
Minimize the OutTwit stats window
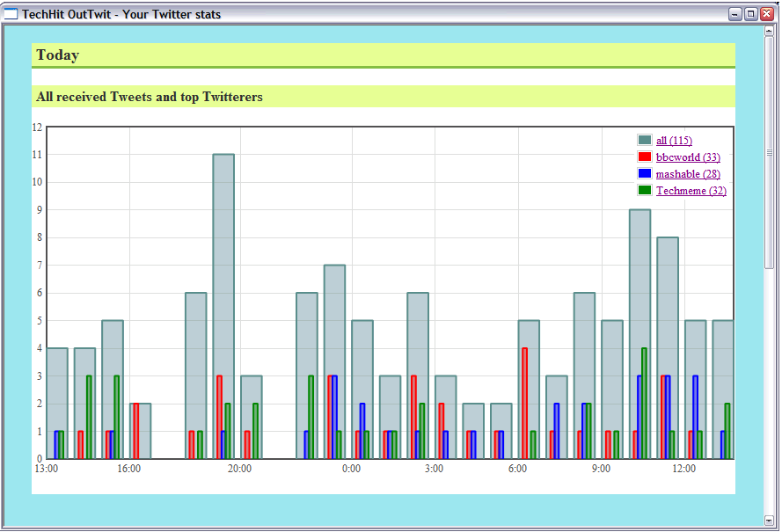[735, 14]
